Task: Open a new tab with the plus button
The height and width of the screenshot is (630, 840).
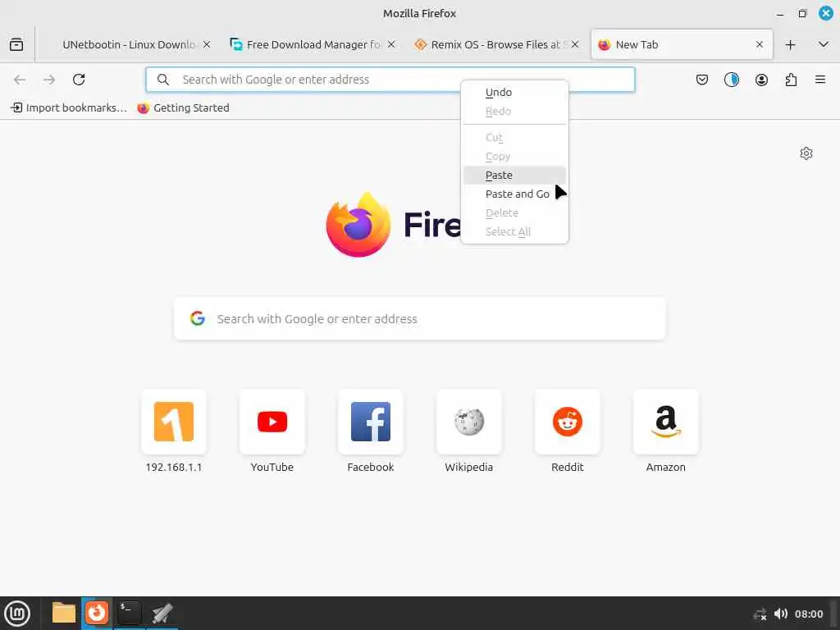Action: (790, 44)
